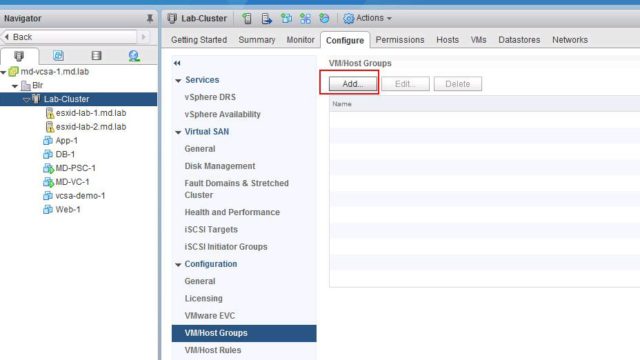This screenshot has width=640, height=360.
Task: Click the deploy OVF template toolbar icon
Action: point(324,18)
